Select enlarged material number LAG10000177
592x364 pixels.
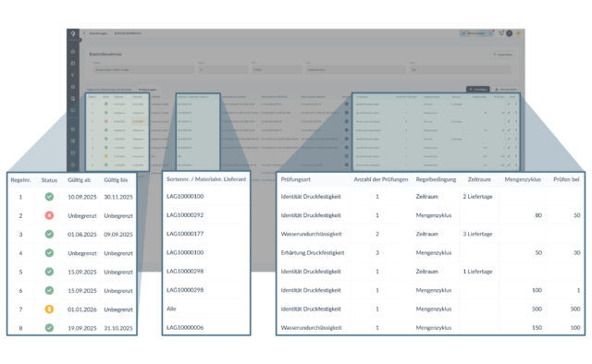point(185,234)
